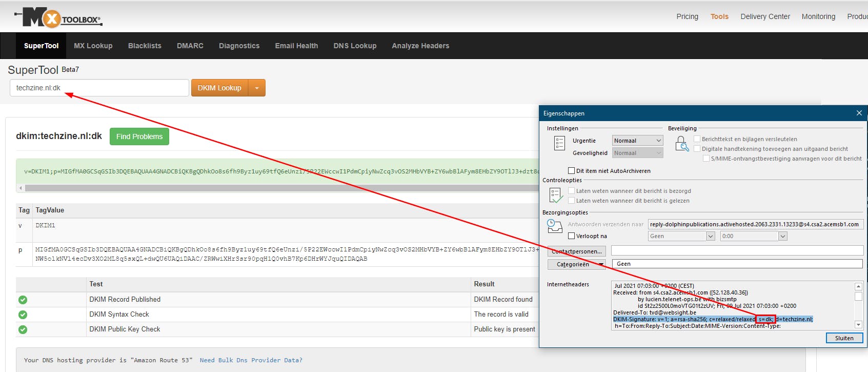Tick the 'Verloopt na' checkbox
This screenshot has width=868, height=372.
pyautogui.click(x=571, y=236)
